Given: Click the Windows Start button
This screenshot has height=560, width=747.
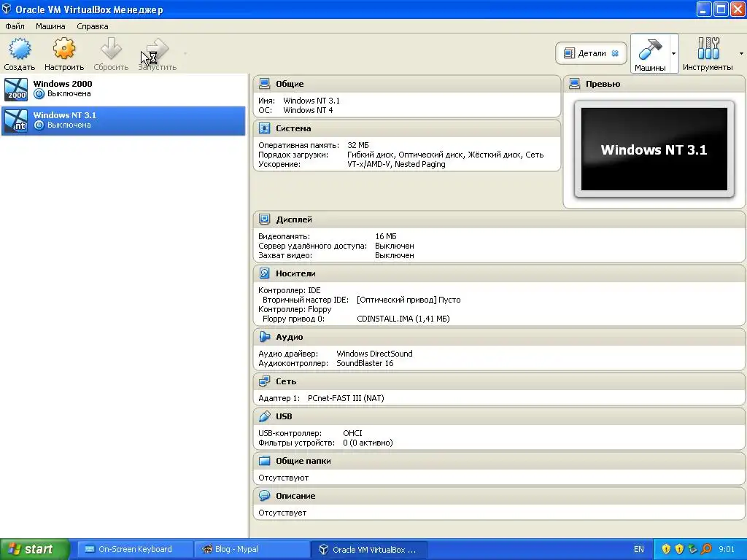Looking at the screenshot, I should click(x=35, y=549).
